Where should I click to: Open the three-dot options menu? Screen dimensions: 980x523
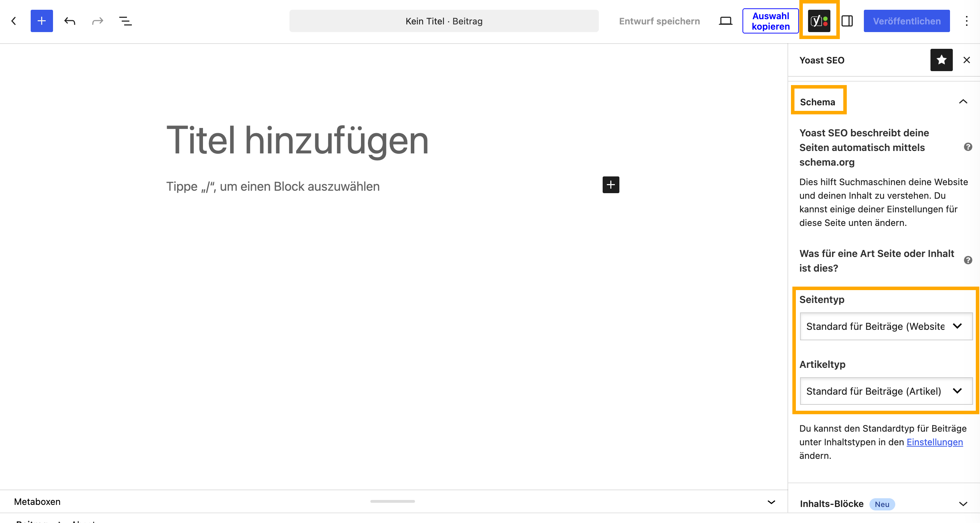pyautogui.click(x=966, y=21)
